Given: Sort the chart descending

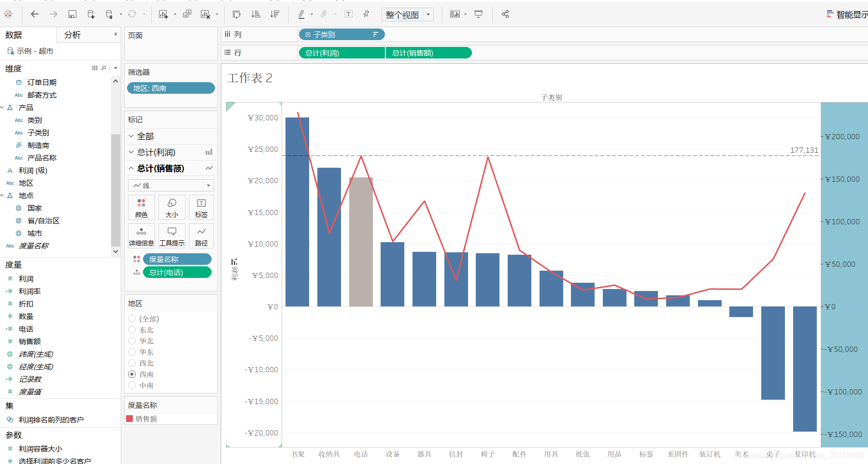Looking at the screenshot, I should coord(275,14).
